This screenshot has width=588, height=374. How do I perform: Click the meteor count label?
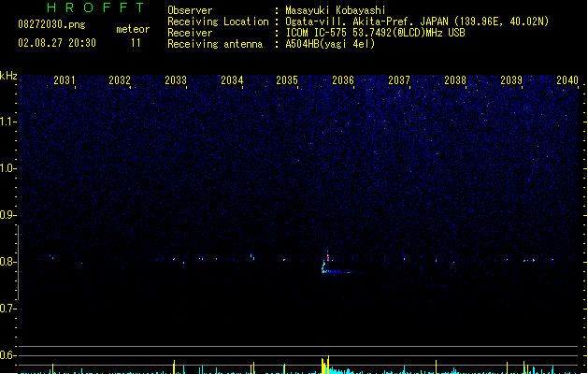pos(133,29)
